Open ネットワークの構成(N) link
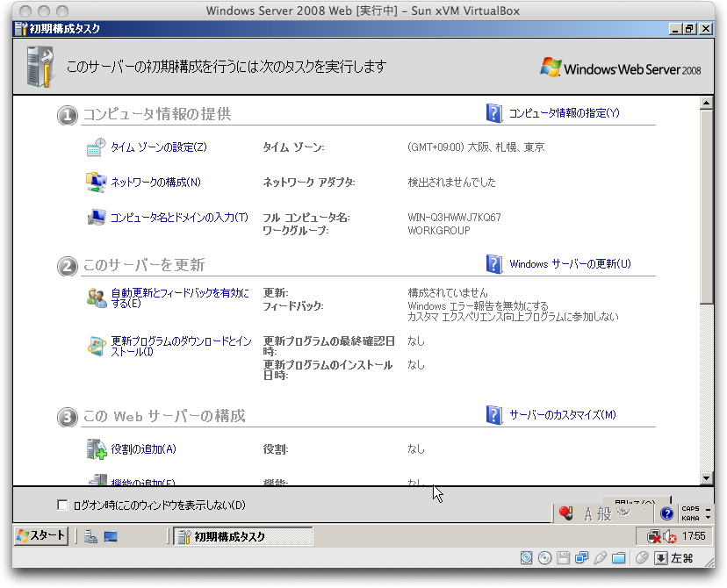Image resolution: width=727 pixels, height=588 pixels. (155, 182)
